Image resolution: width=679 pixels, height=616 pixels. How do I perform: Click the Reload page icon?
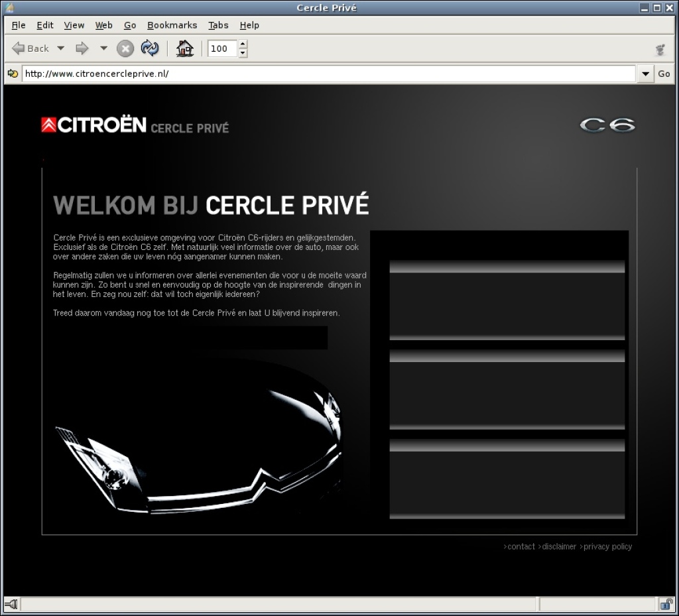150,48
